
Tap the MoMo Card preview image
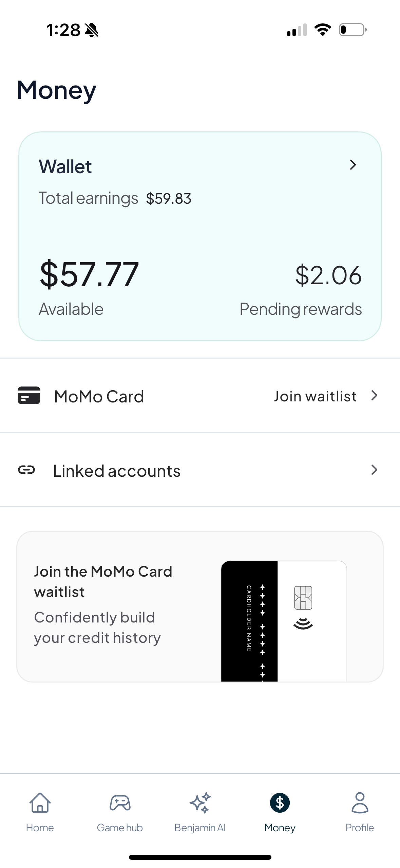pos(284,621)
